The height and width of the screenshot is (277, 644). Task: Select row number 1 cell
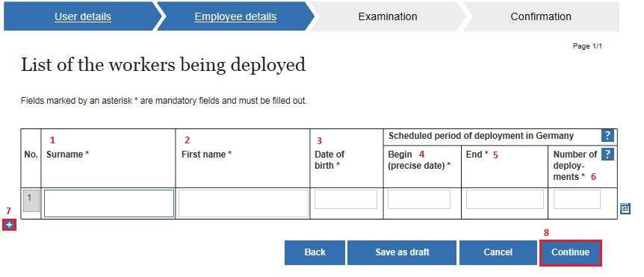(x=31, y=202)
